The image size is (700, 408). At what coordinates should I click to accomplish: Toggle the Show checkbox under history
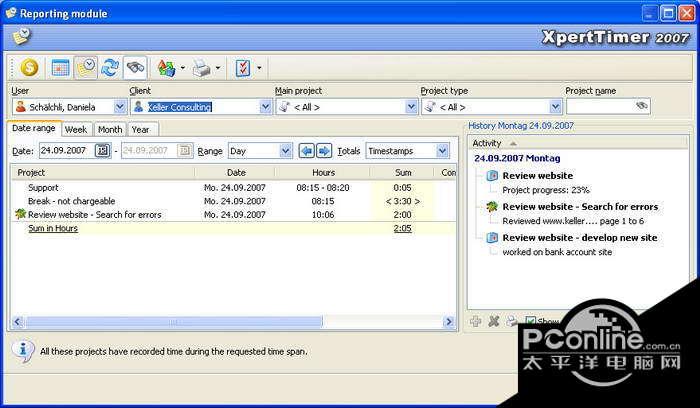click(x=530, y=321)
